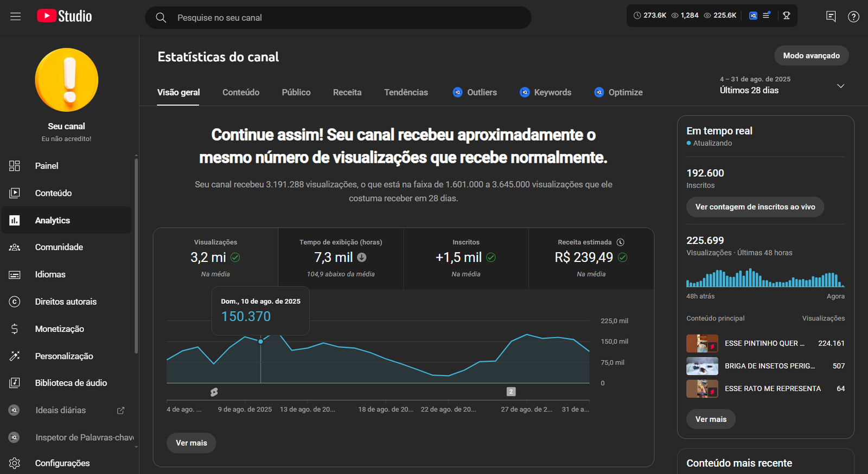
Task: Open Idiomas in the sidebar
Action: [x=66, y=274]
